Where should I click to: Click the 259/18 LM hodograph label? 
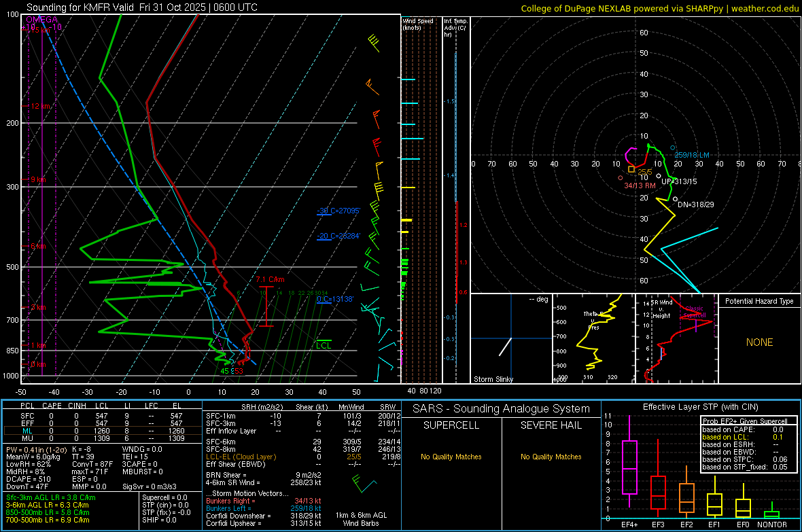coord(691,155)
